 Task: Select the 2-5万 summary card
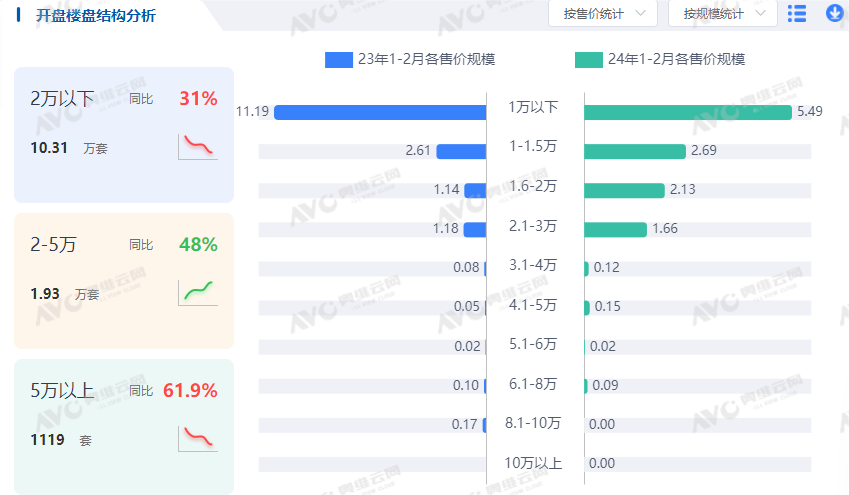tap(123, 280)
